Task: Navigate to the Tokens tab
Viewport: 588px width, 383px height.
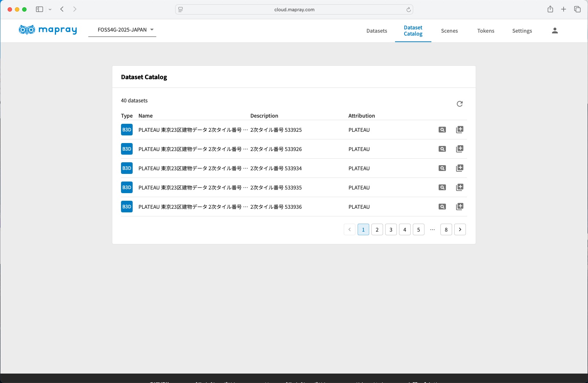Action: (486, 31)
